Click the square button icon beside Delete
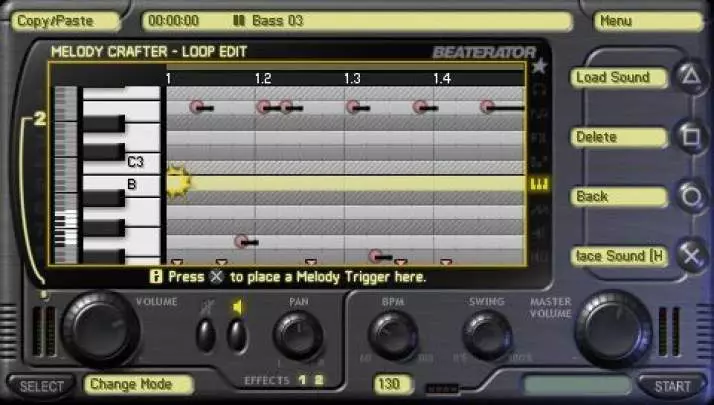The height and width of the screenshot is (405, 714). coord(691,136)
